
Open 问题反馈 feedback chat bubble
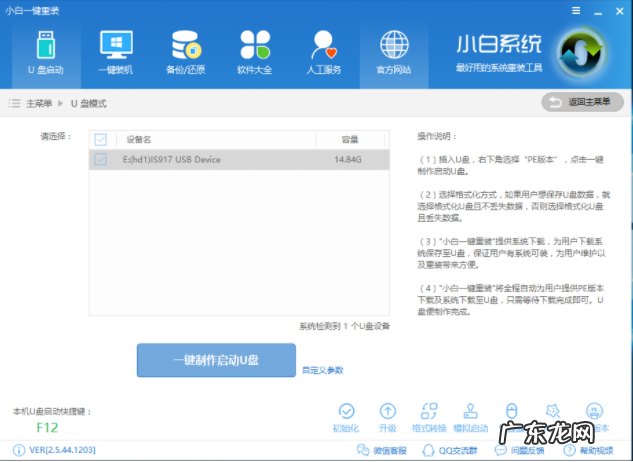click(x=519, y=450)
